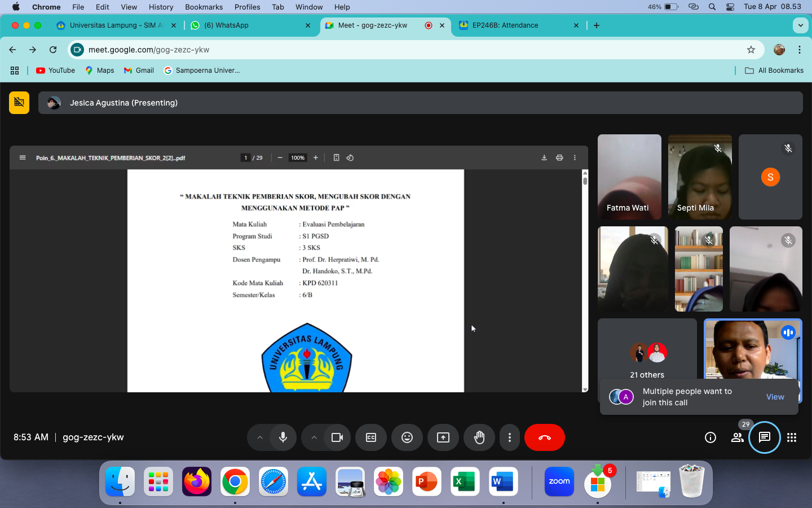Screen dimensions: 812x508
Task: Toggle the camera on or off
Action: (337, 437)
